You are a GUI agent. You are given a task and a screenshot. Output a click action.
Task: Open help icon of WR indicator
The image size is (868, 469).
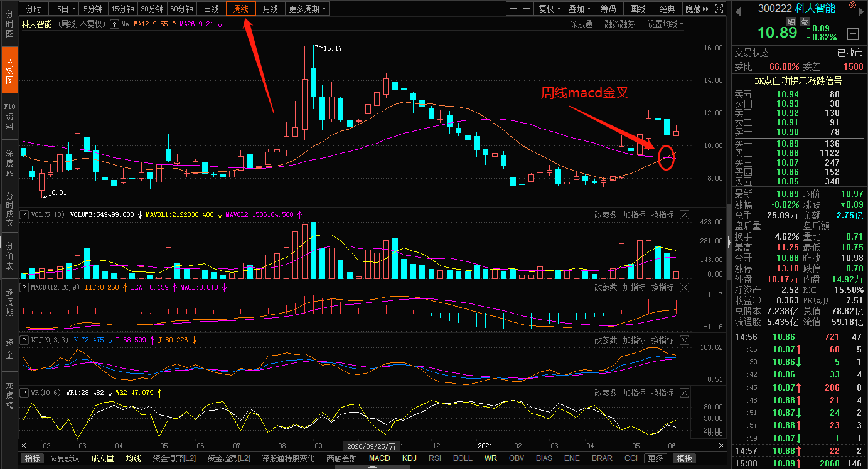pyautogui.click(x=24, y=393)
